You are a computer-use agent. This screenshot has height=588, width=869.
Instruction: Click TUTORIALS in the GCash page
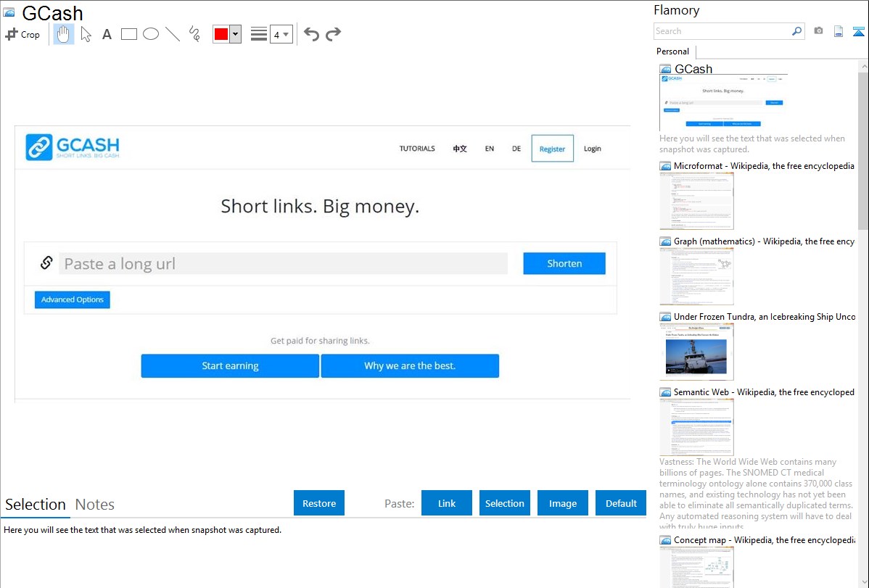tap(417, 149)
